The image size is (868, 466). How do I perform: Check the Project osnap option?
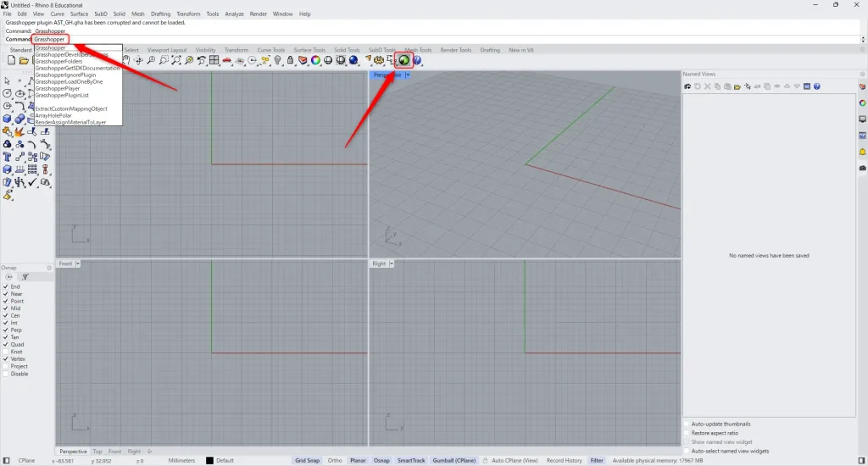[6, 366]
